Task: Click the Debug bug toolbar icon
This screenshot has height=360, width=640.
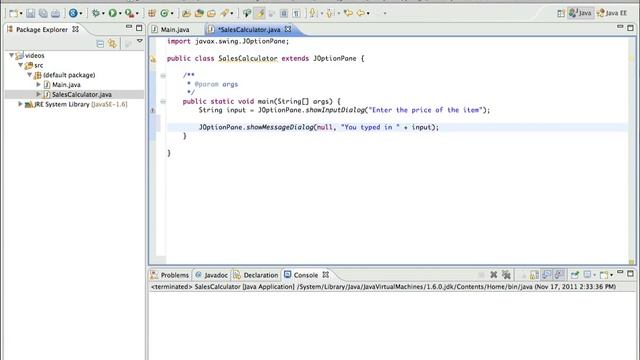Action: coord(96,13)
